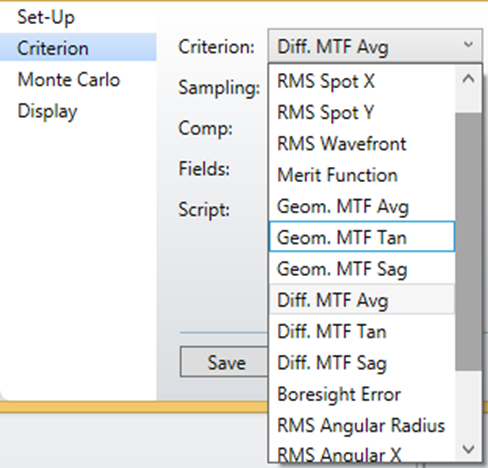Select RMS Spot X from the list
Screen dimensions: 488x468
362,81
